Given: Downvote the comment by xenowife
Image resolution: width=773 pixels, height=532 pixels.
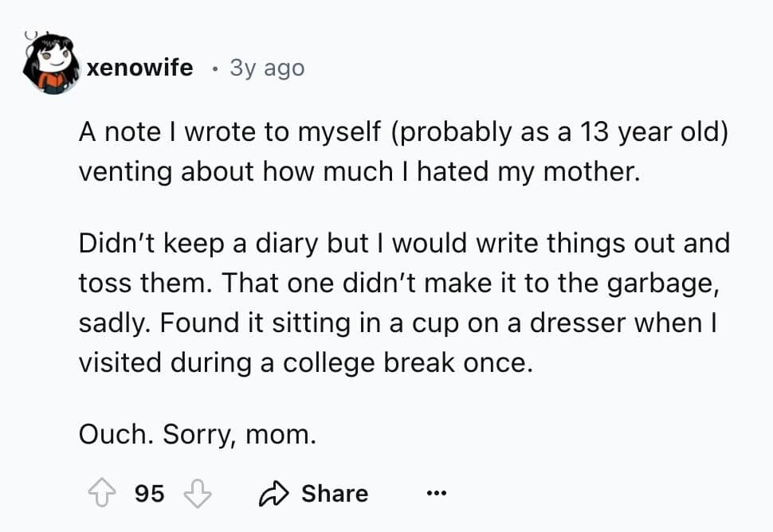Looking at the screenshot, I should click(195, 494).
